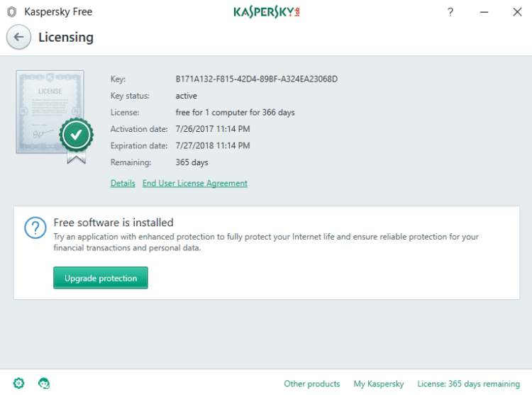The width and height of the screenshot is (532, 395).
Task: Open My Kaspersky link
Action: point(379,384)
